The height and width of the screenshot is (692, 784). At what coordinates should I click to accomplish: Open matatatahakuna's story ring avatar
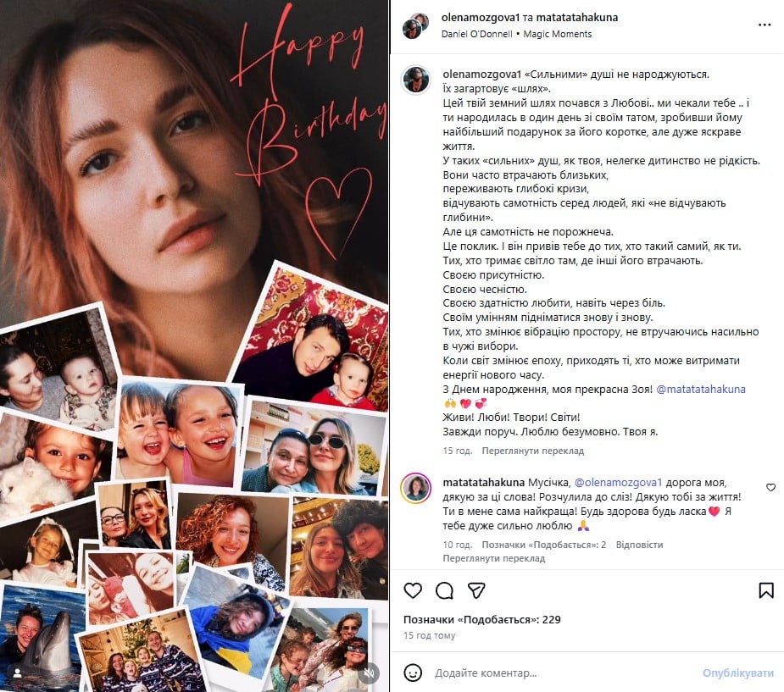(x=416, y=488)
